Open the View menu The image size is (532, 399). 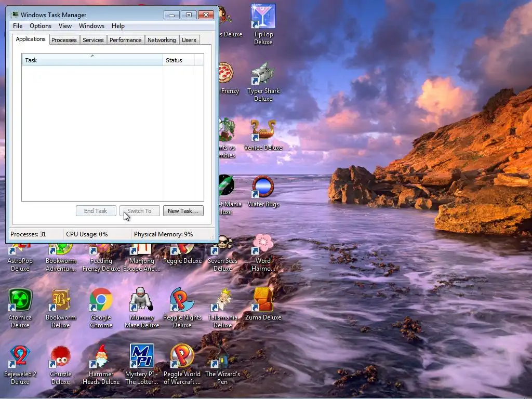(x=65, y=26)
